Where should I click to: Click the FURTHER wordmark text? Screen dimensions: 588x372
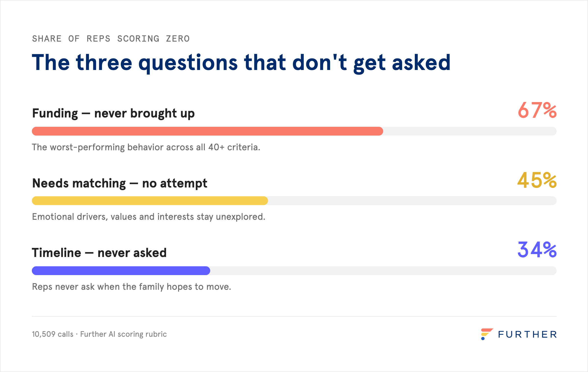[x=527, y=335]
